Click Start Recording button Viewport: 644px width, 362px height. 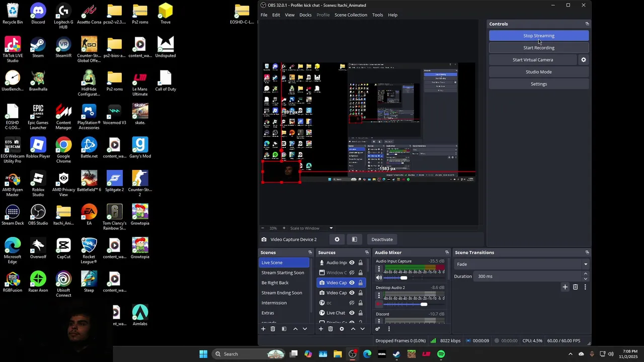(539, 48)
